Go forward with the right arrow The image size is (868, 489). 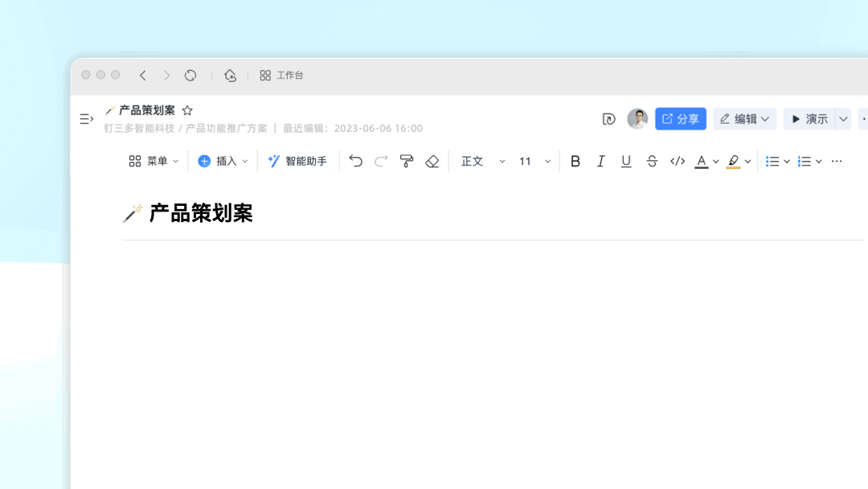[x=166, y=76]
